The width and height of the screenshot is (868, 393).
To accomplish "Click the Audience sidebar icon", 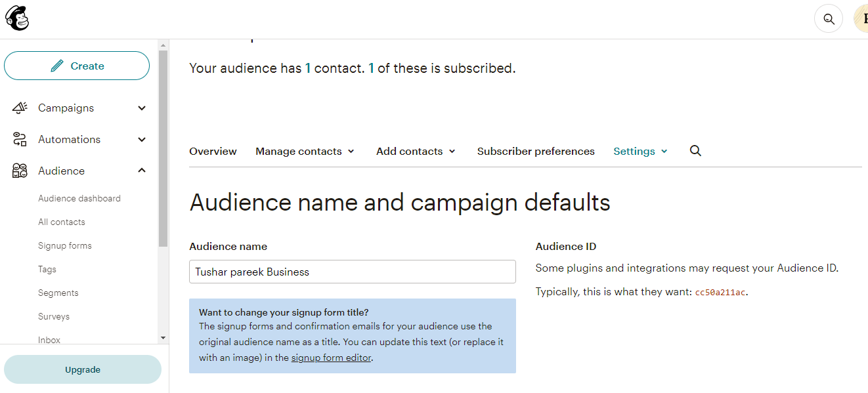I will coord(20,171).
